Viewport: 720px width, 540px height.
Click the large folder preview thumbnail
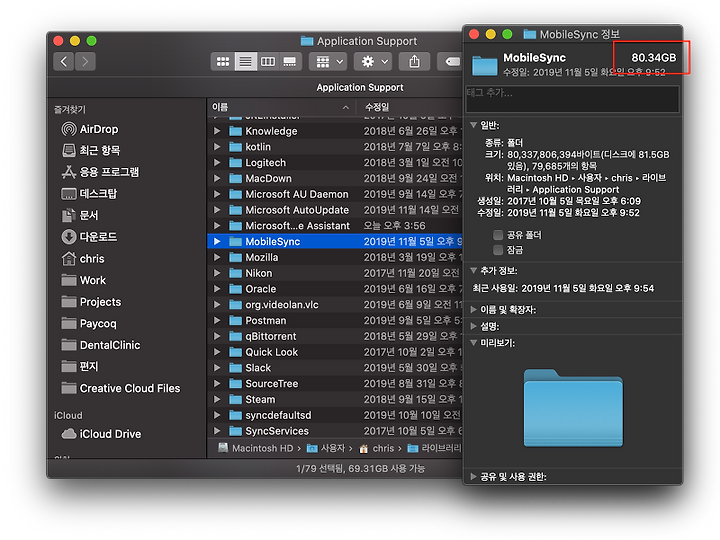click(x=573, y=408)
